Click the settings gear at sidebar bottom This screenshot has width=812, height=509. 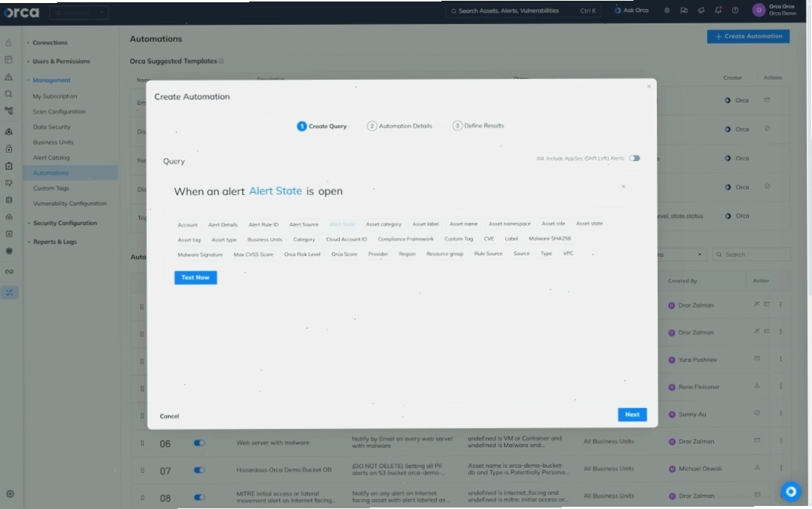[x=10, y=494]
